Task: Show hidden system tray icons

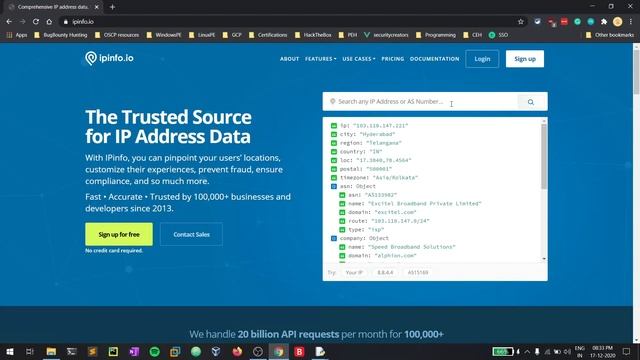Action: [x=527, y=351]
